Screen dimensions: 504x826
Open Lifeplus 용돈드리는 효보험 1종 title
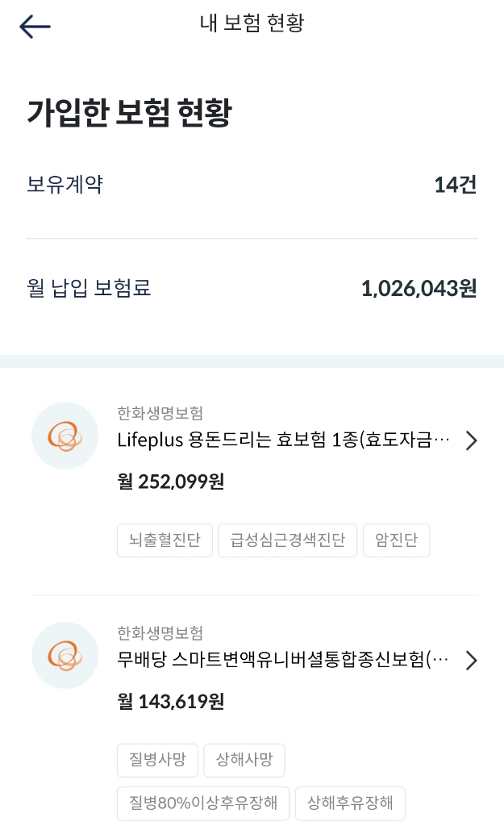tap(284, 440)
